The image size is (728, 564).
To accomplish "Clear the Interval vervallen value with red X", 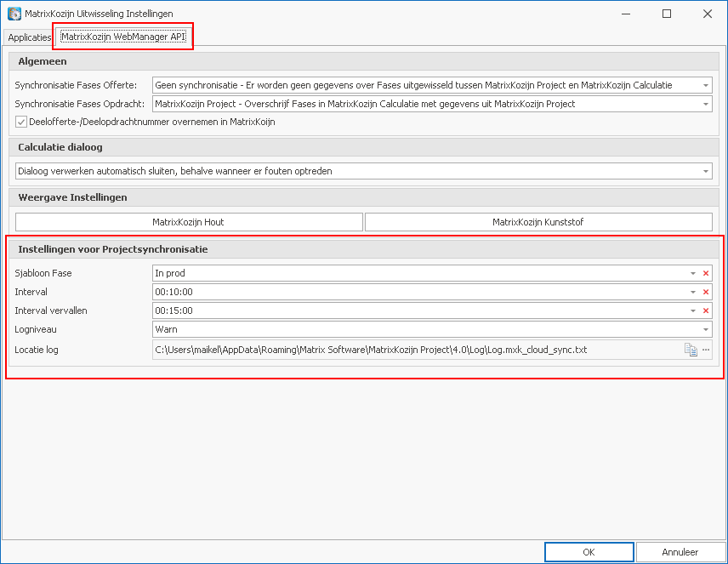I will pos(706,310).
